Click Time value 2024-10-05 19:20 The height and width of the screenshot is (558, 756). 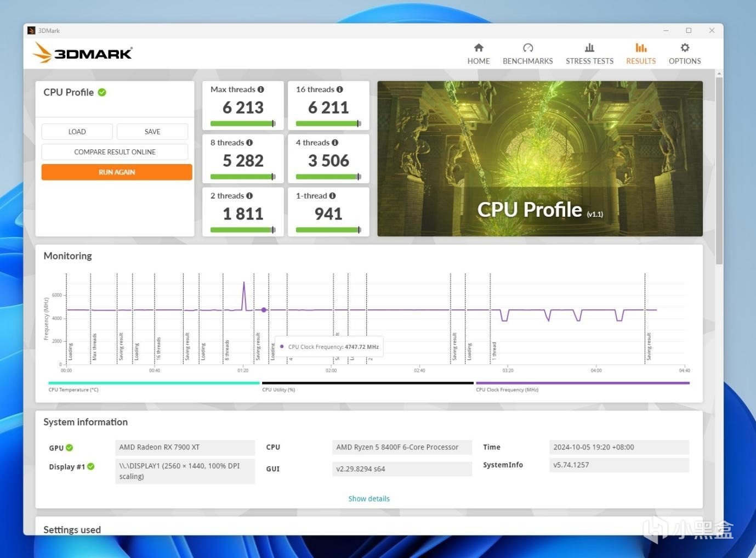[x=619, y=447]
